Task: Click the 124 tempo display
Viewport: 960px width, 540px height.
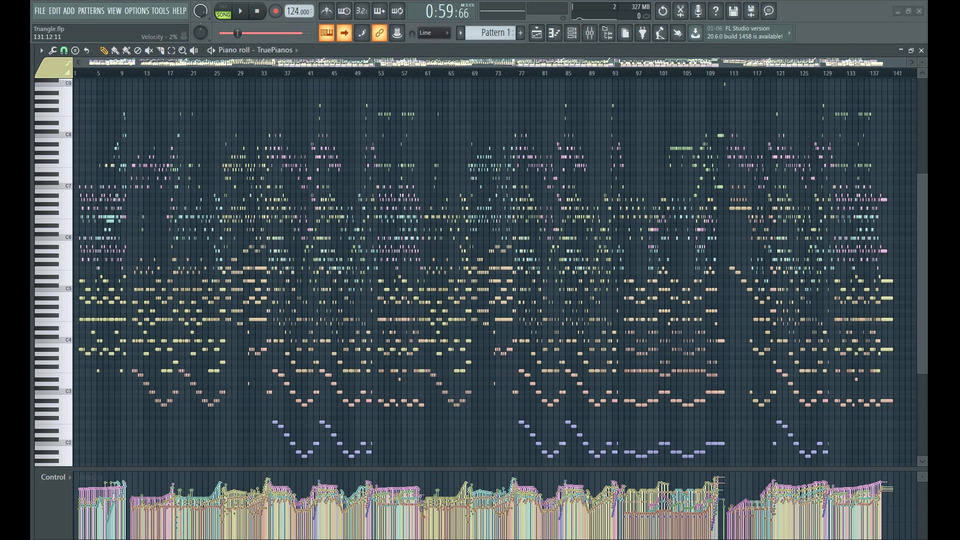Action: coord(298,11)
